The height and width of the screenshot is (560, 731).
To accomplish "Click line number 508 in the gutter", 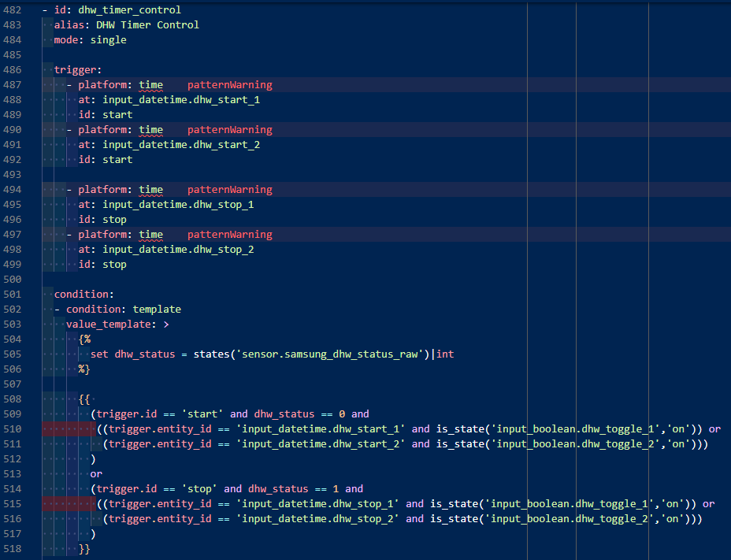I will point(14,399).
